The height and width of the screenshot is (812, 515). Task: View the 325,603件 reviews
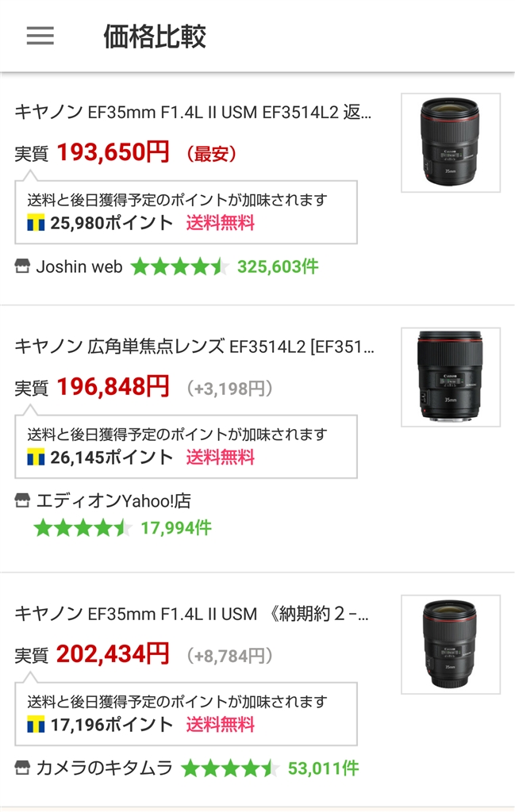277,267
